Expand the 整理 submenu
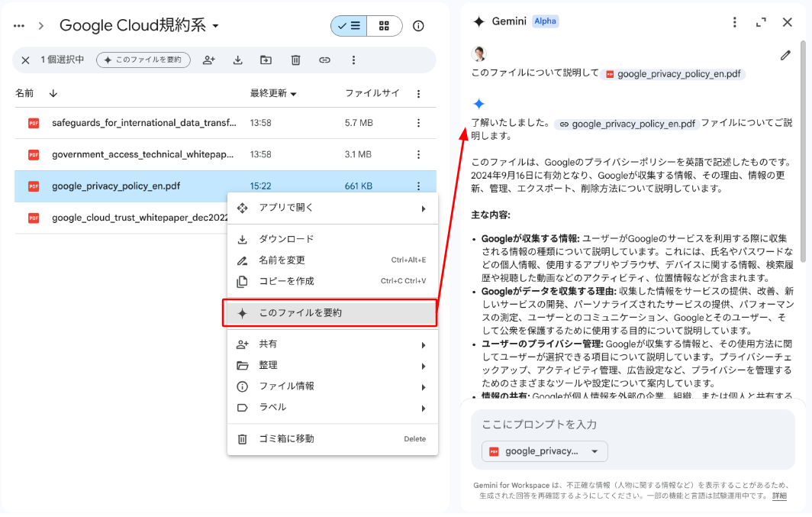The image size is (812, 517). pyautogui.click(x=333, y=365)
